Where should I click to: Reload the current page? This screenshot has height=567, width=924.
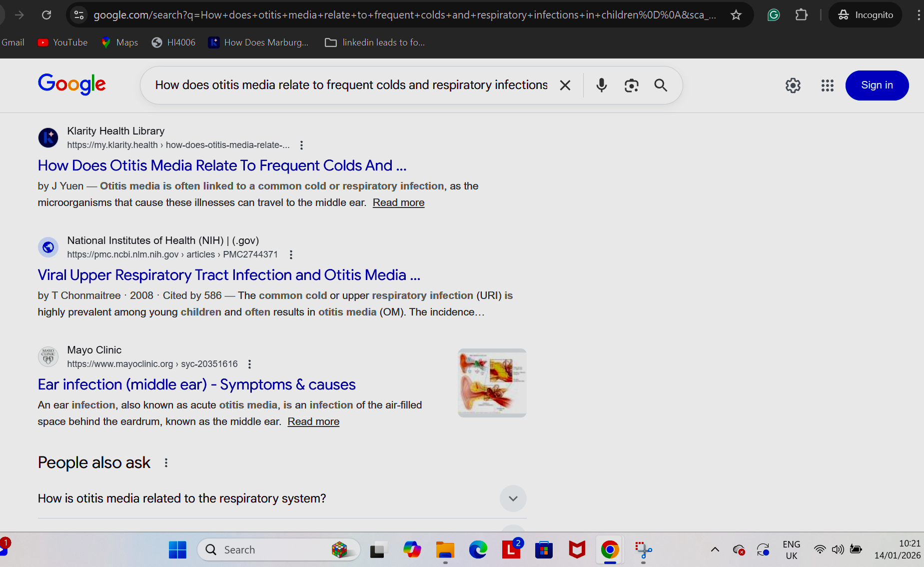coord(46,14)
